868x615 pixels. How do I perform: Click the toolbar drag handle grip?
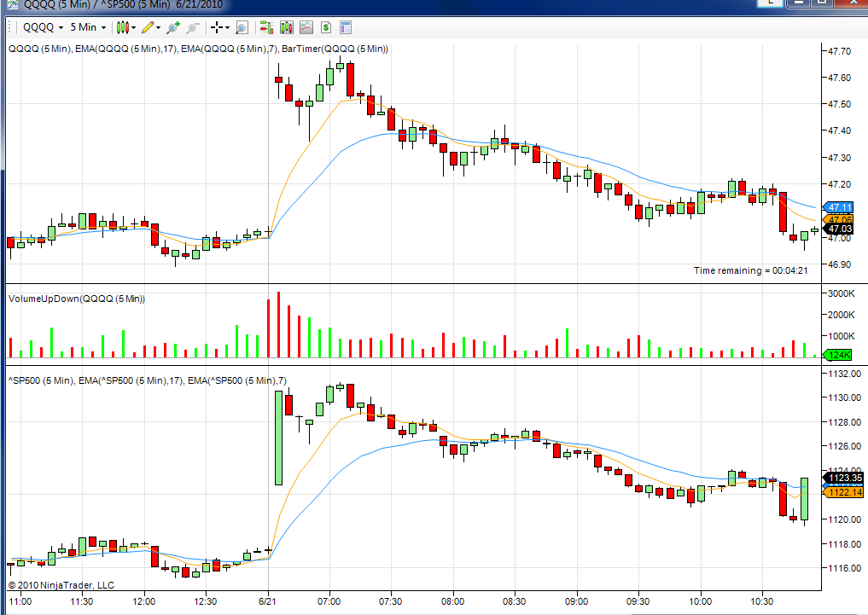tap(10, 27)
